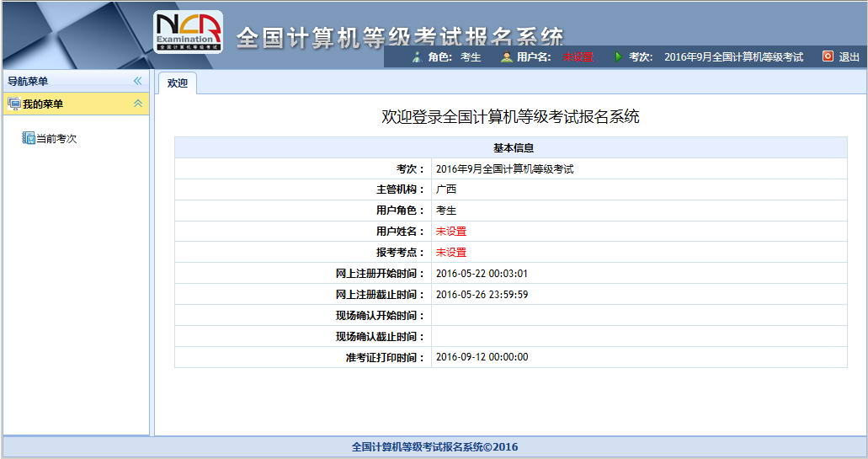Image resolution: width=868 pixels, height=459 pixels.
Task: Select the 网上注册开始时间 value 2016-05-22 00:03:01
Action: point(482,274)
